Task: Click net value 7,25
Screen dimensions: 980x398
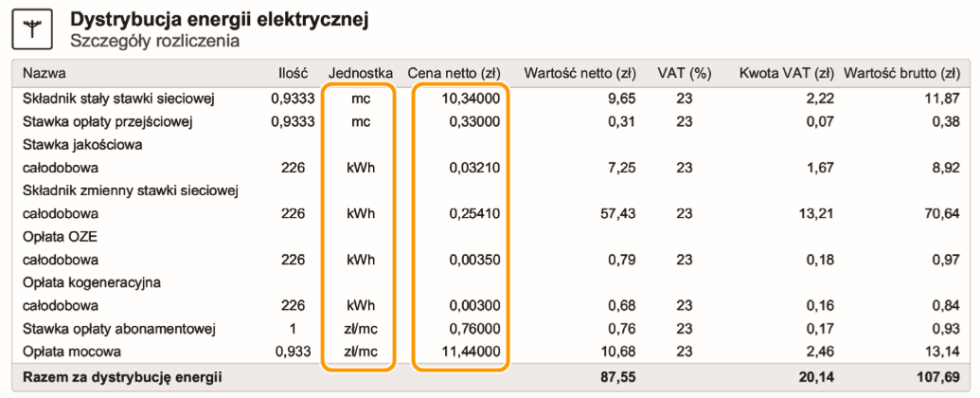Action: tap(622, 168)
